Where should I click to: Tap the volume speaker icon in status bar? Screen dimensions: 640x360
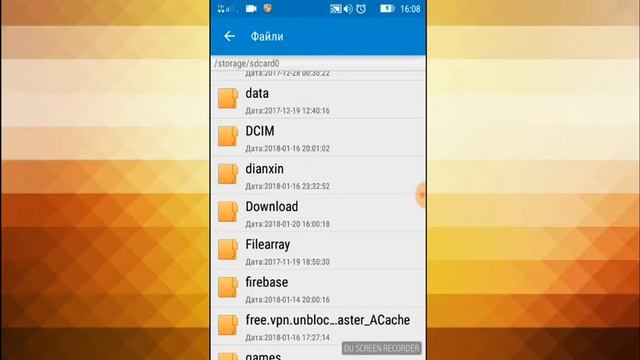coord(348,9)
